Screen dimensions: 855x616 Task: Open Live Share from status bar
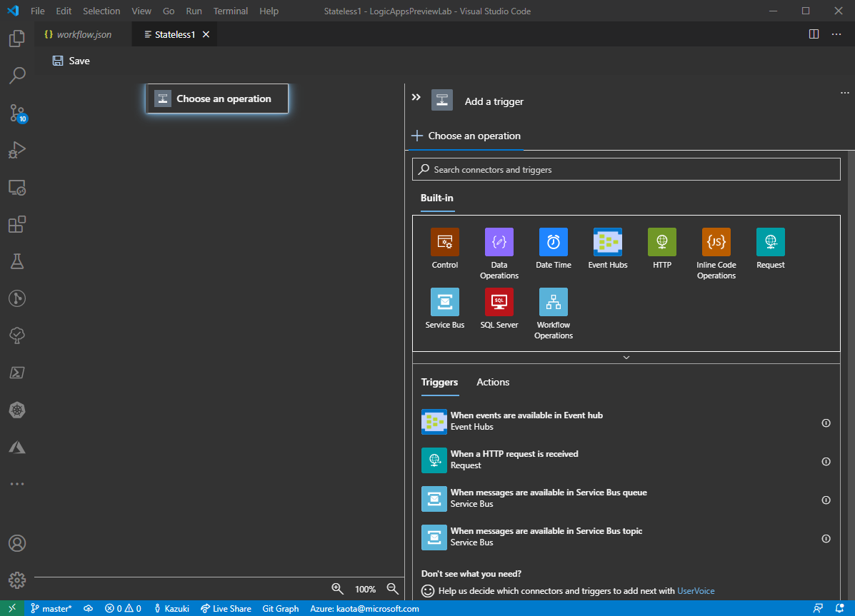226,608
